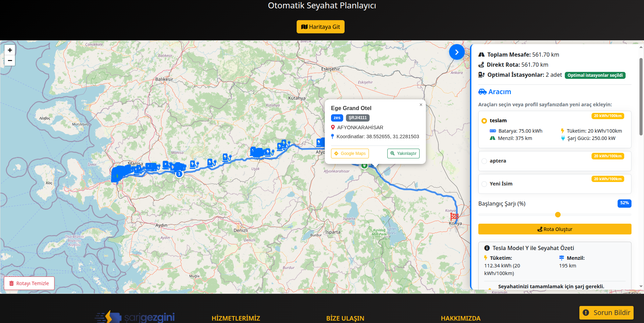Viewport: 644px width, 323px height.
Task: Open HİZMETLERİMİZ footer section
Action: coord(236,318)
